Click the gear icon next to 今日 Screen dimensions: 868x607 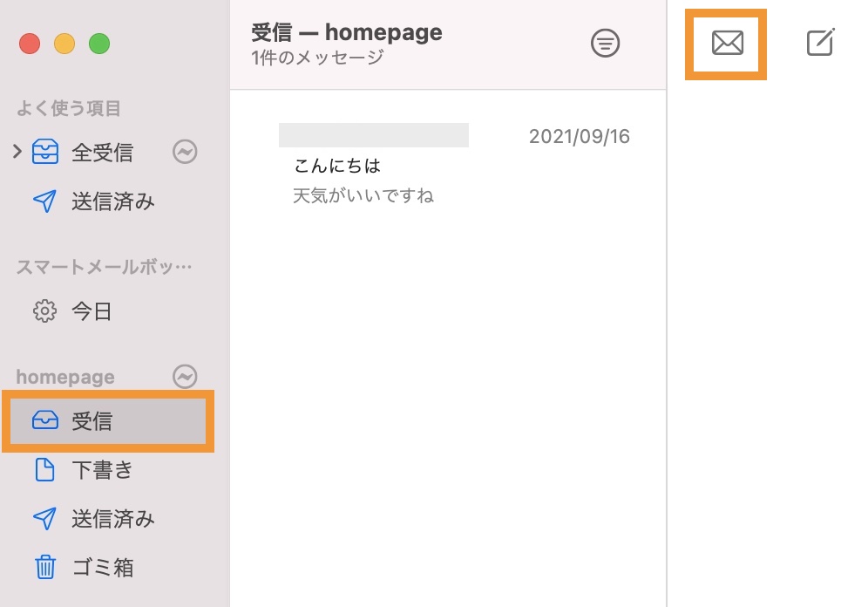(44, 310)
